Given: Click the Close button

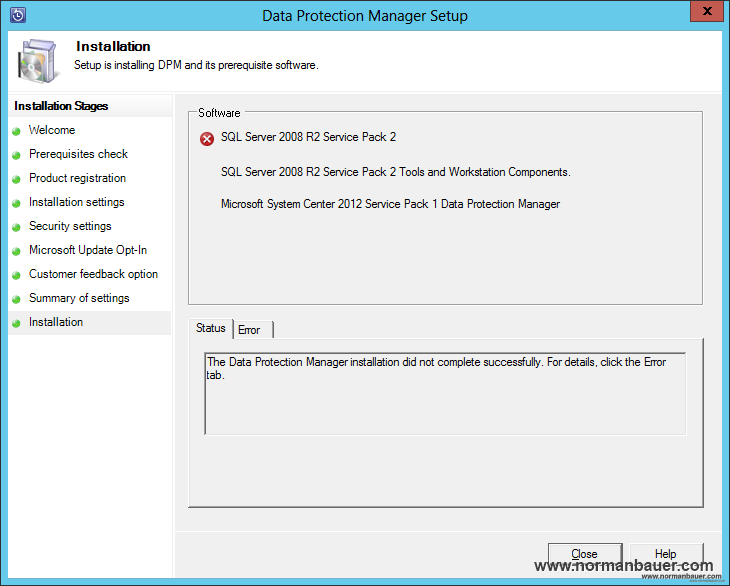Looking at the screenshot, I should (585, 554).
